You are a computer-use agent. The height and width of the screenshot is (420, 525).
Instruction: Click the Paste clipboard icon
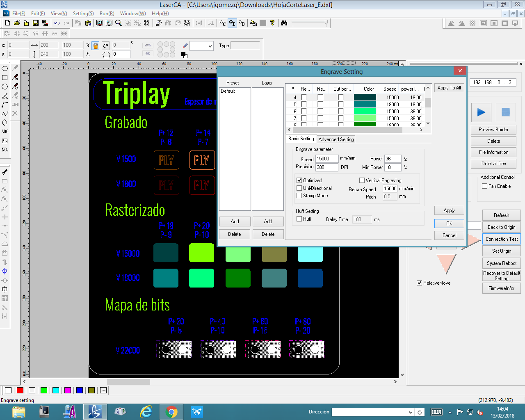[x=88, y=23]
